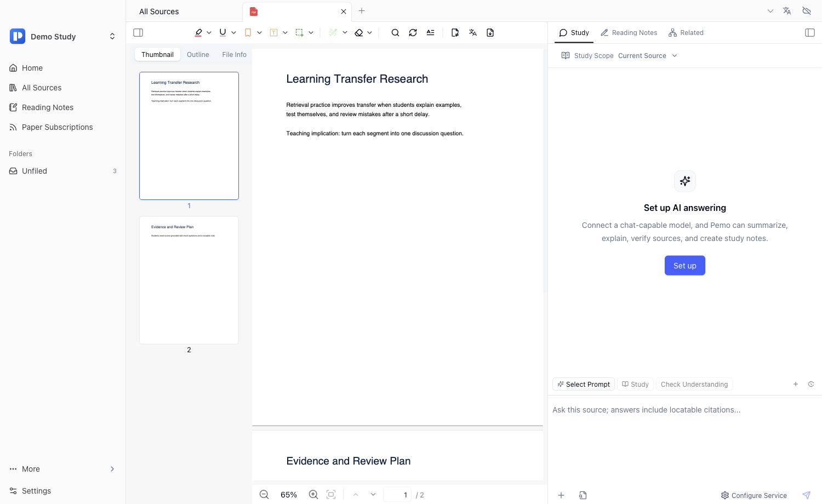Close the open PDF tab
Image resolution: width=822 pixels, height=504 pixels.
pyautogui.click(x=344, y=12)
